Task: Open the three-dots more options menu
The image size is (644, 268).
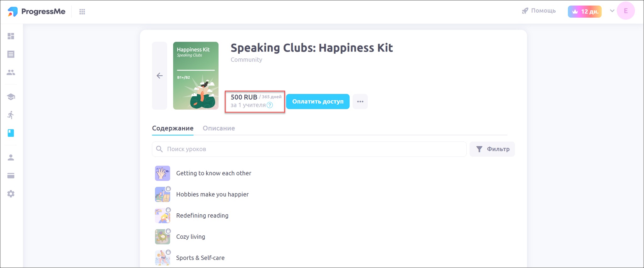Action: click(360, 101)
